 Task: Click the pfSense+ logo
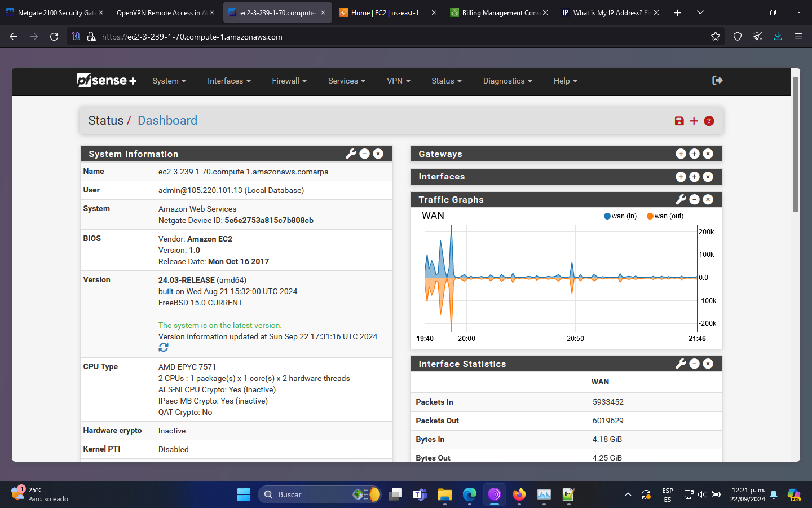(x=107, y=80)
